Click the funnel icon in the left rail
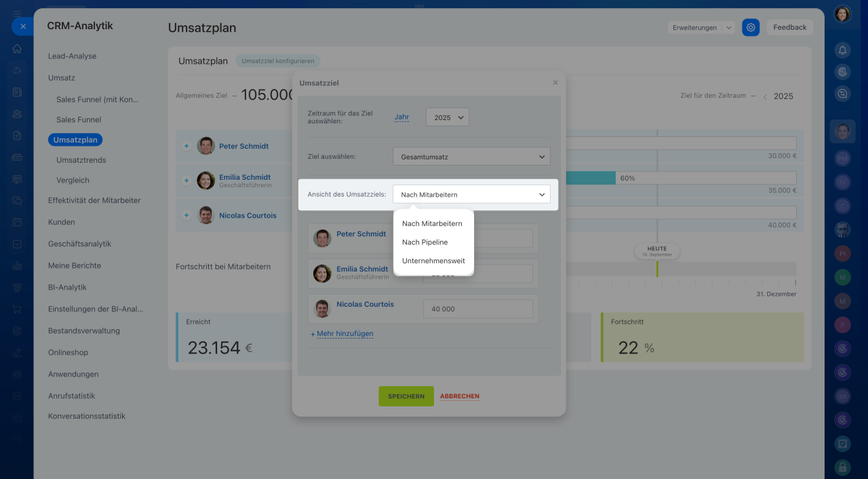 pos(17,288)
